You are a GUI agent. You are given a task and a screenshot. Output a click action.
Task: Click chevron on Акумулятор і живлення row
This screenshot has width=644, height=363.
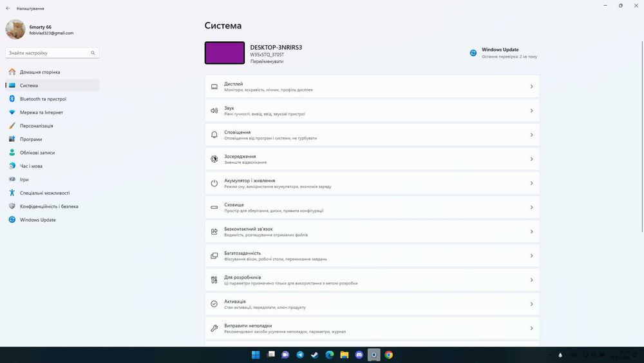531,183
